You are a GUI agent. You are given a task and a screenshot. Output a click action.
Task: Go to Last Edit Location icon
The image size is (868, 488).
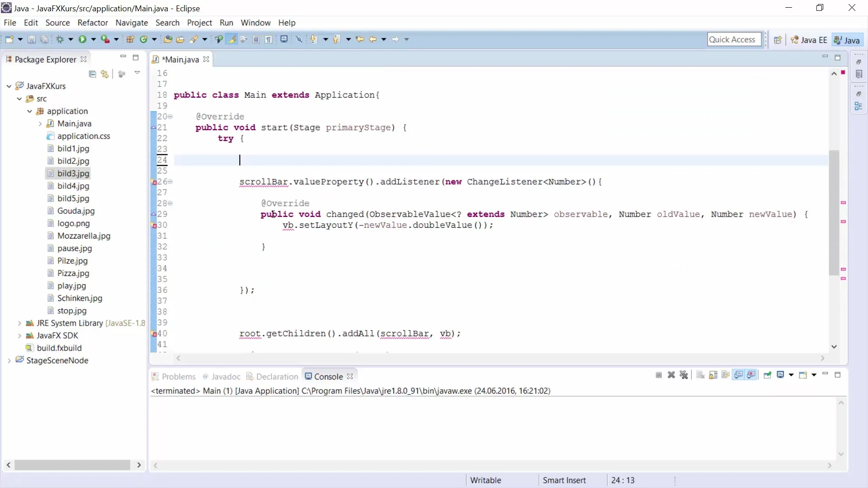coord(360,39)
